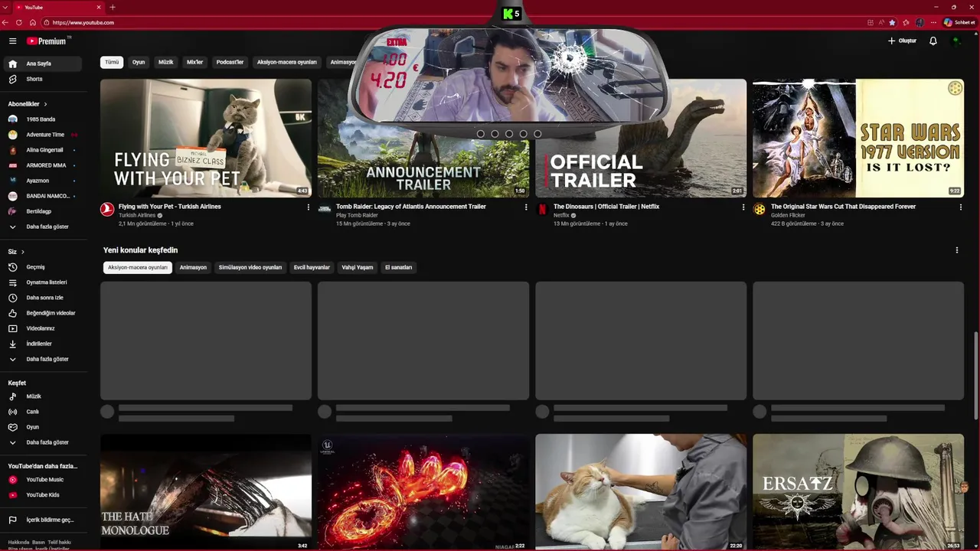The image size is (980, 551).
Task: Click the address bar URL field
Action: 452,22
